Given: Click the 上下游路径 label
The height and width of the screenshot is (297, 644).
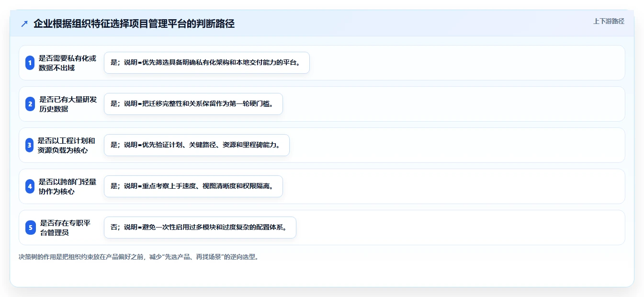Looking at the screenshot, I should pos(609,21).
